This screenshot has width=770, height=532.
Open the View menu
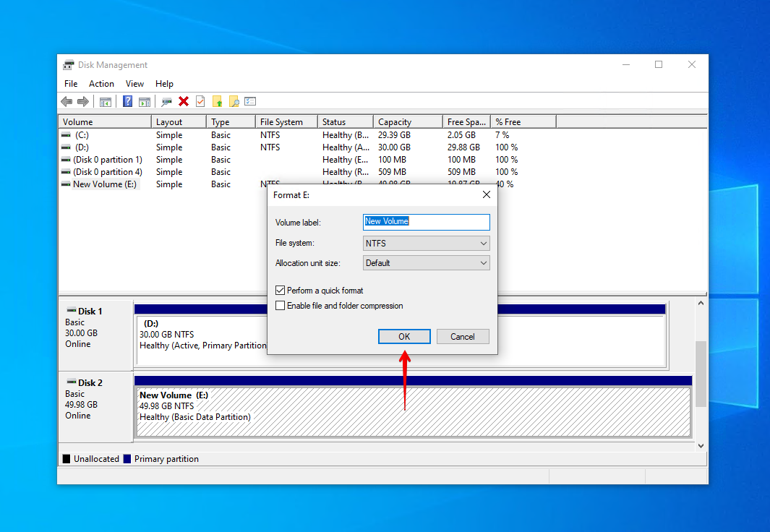[x=134, y=84]
